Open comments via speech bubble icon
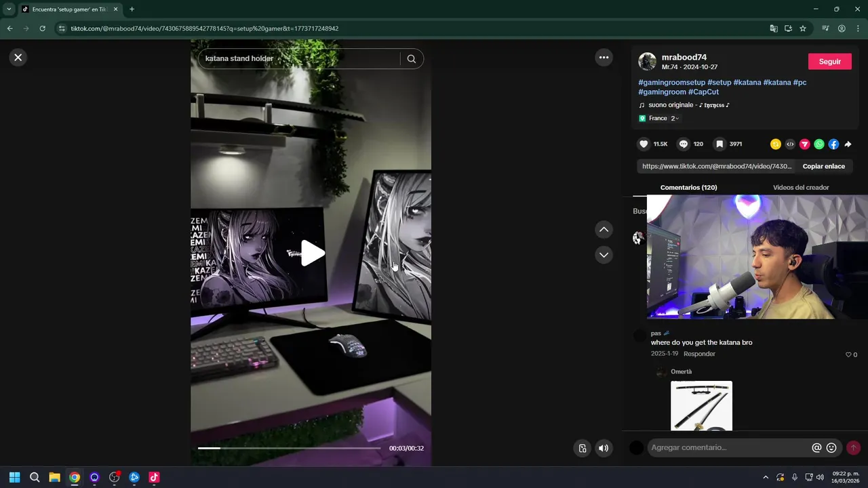Image resolution: width=868 pixels, height=488 pixels. (x=684, y=144)
